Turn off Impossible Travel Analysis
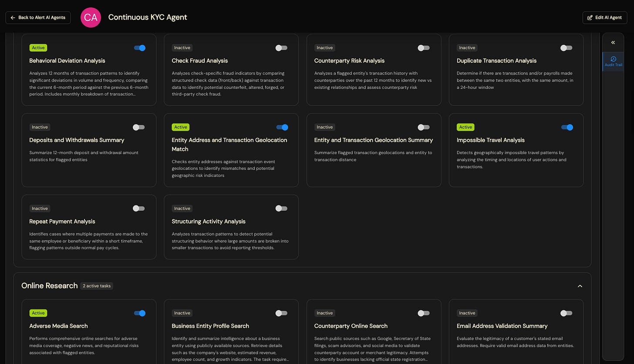Screen dimensions: 634x364 [567, 127]
